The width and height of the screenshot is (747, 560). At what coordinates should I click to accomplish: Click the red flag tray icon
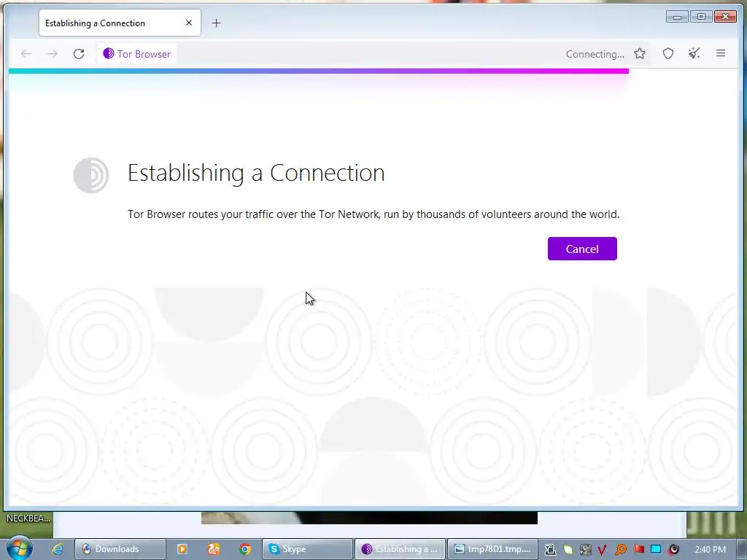click(x=638, y=550)
